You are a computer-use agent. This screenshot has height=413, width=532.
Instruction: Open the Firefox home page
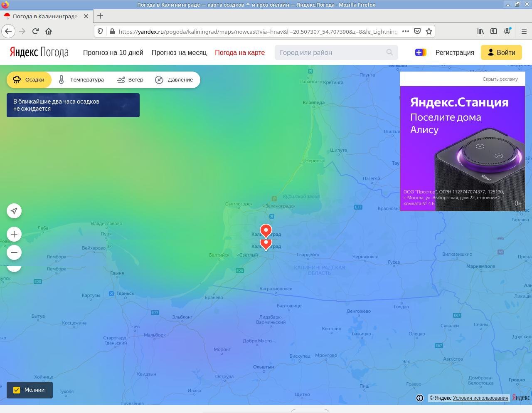coord(49,31)
